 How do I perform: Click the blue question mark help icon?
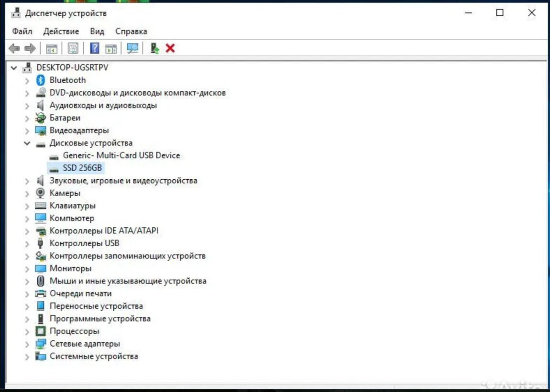coord(95,48)
